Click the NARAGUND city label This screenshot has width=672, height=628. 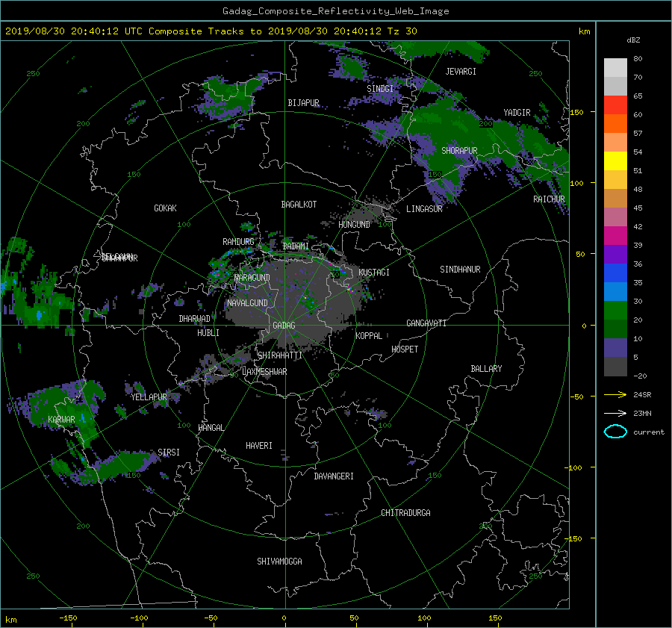[252, 277]
